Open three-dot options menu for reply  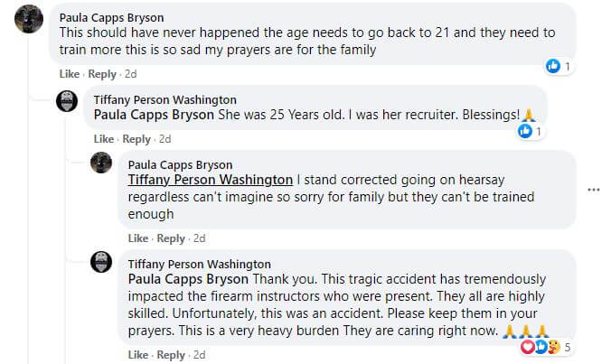click(594, 190)
